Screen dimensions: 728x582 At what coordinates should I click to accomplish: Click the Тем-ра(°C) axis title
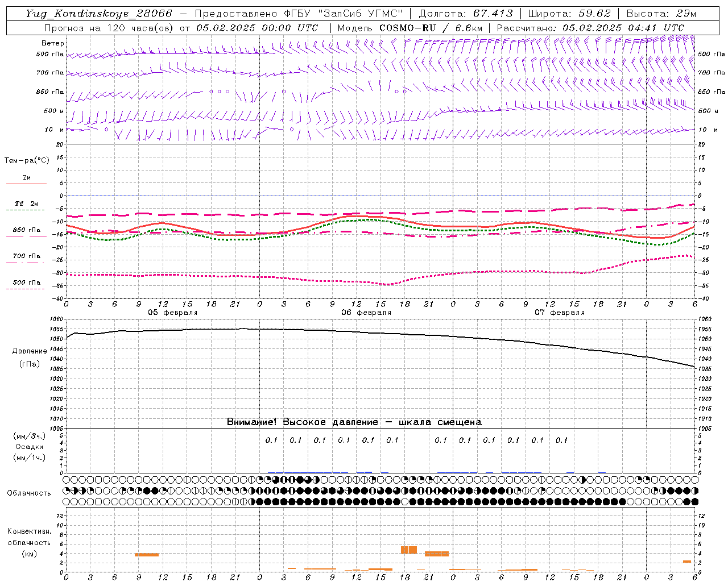(x=27, y=161)
